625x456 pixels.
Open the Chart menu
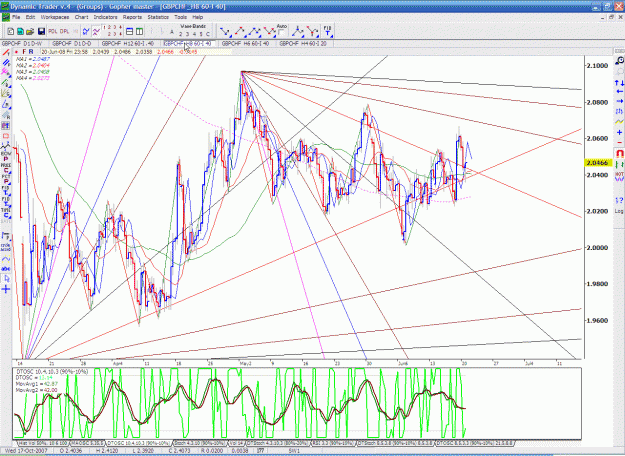pos(81,17)
